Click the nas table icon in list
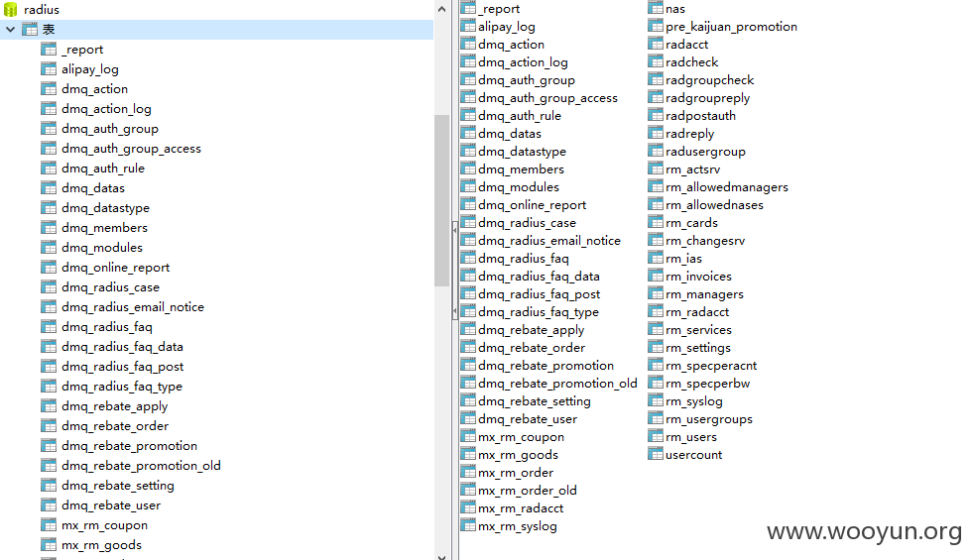Image resolution: width=971 pixels, height=560 pixels. [x=656, y=8]
